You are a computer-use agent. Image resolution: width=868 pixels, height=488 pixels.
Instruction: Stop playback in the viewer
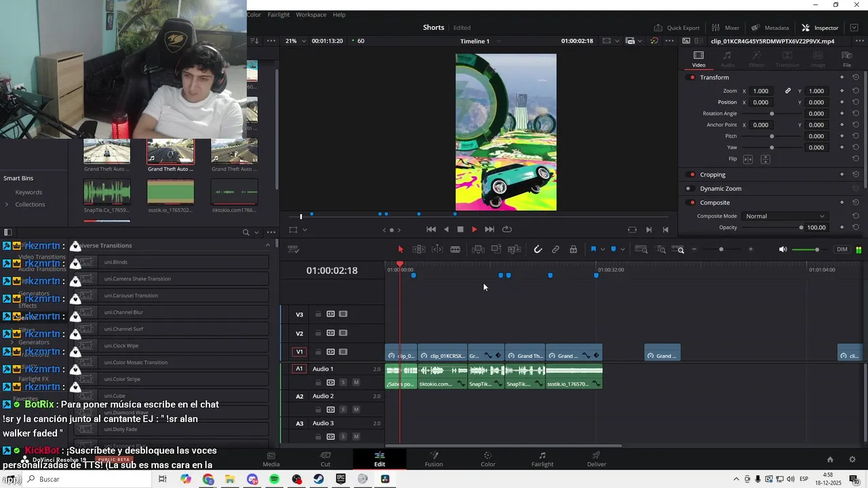(x=460, y=230)
